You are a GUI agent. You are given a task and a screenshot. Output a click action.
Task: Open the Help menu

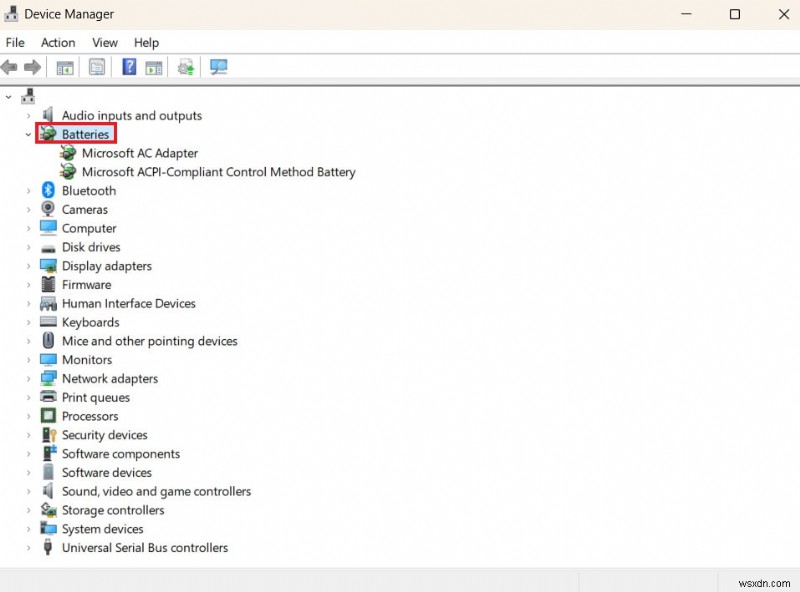coord(146,43)
